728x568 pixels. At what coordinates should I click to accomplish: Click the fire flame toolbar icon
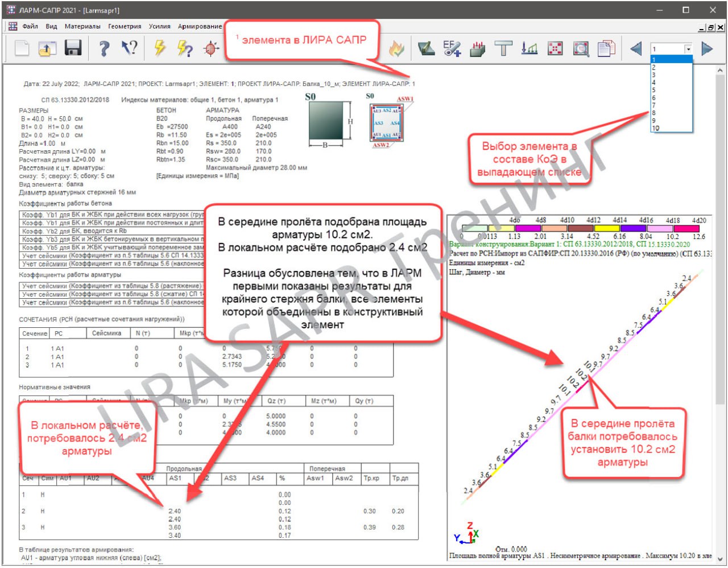click(396, 48)
